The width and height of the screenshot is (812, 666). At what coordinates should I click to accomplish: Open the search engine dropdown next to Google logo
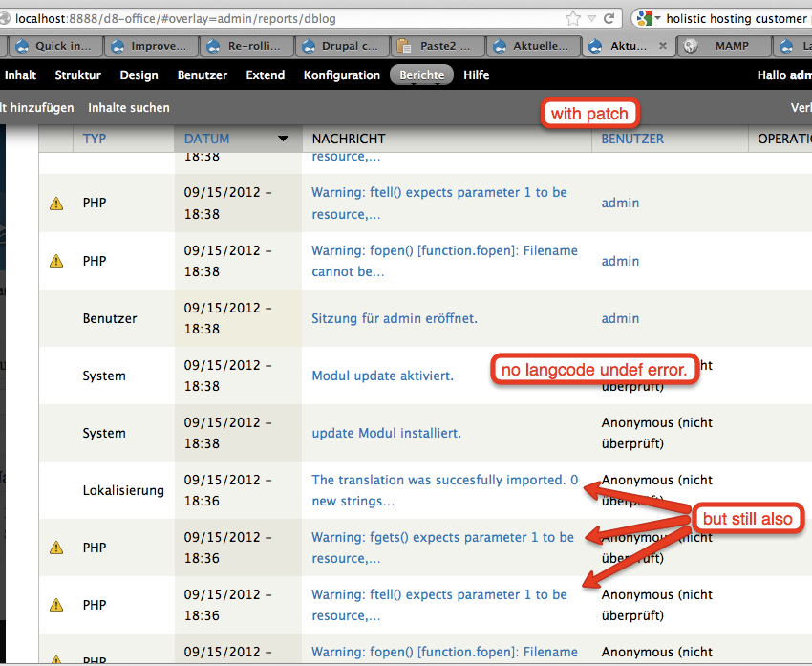pyautogui.click(x=657, y=17)
